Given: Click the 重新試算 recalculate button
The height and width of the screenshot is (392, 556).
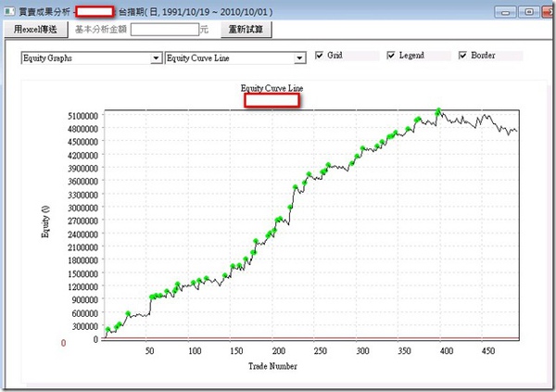Looking at the screenshot, I should 246,29.
